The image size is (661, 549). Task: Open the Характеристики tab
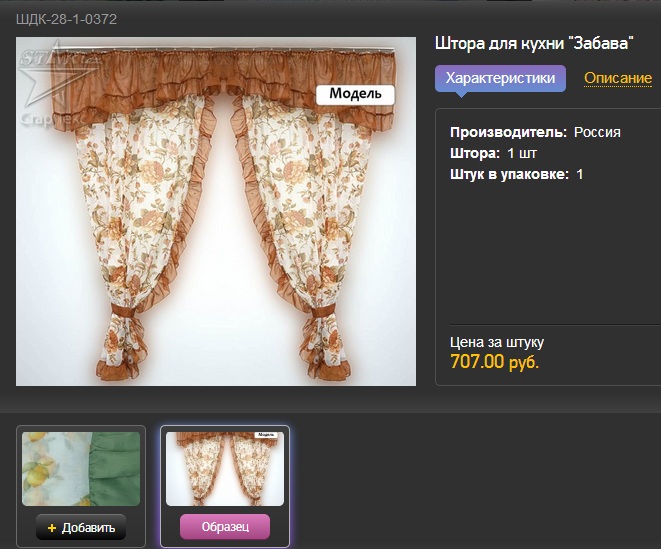500,78
